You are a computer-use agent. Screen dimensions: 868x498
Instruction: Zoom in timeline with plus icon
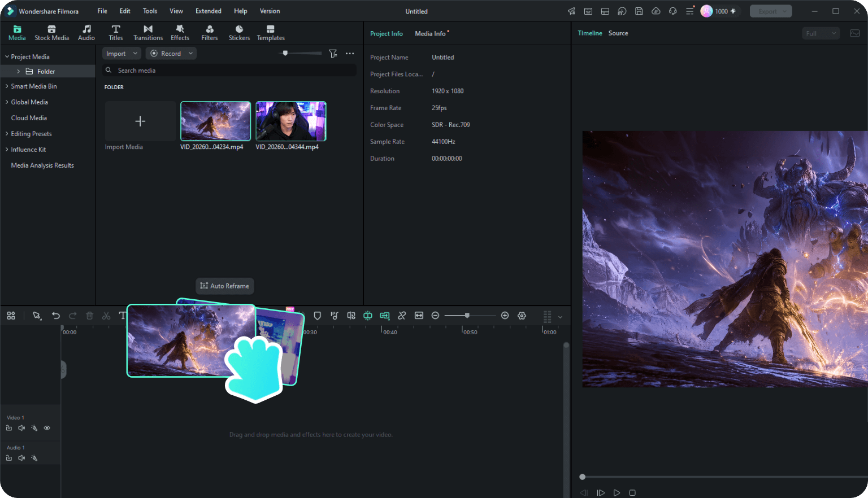(505, 316)
